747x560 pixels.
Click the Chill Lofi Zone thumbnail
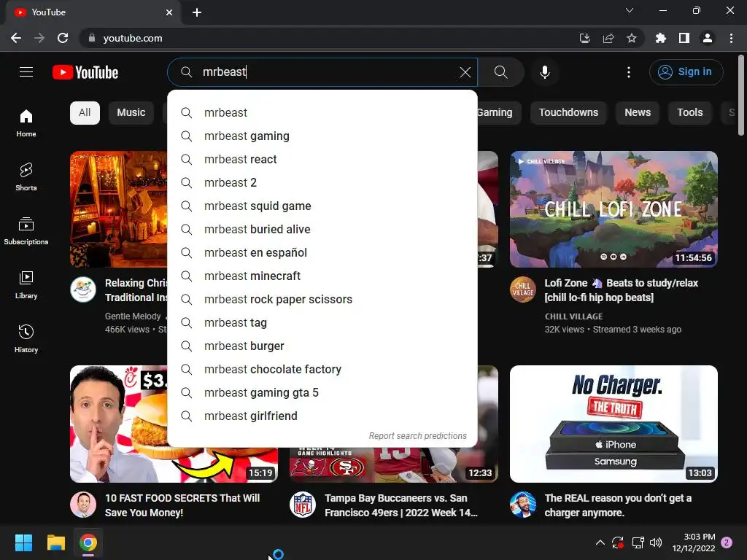(x=614, y=209)
